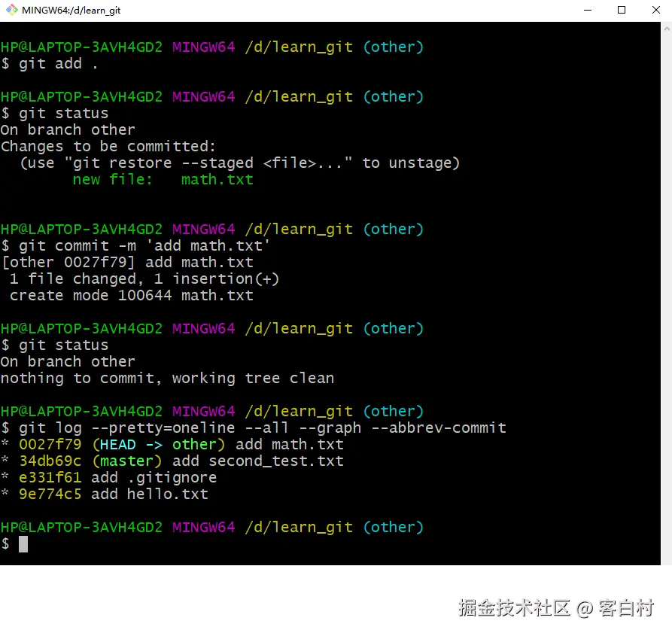672x636 pixels.
Task: Click the path /d/learn_git in the first prompt
Action: point(298,47)
